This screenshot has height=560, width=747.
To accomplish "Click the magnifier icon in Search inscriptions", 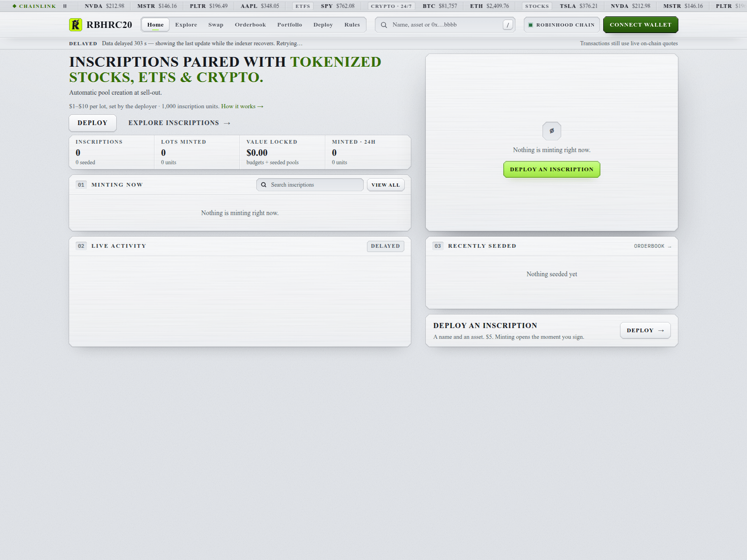I will (264, 185).
